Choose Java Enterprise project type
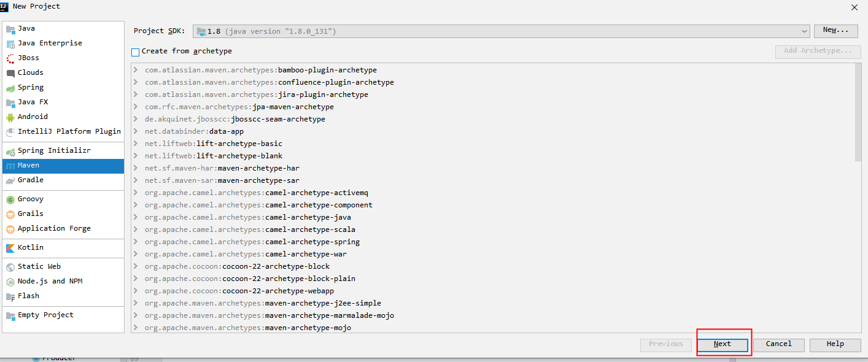The width and height of the screenshot is (868, 362). click(x=50, y=44)
